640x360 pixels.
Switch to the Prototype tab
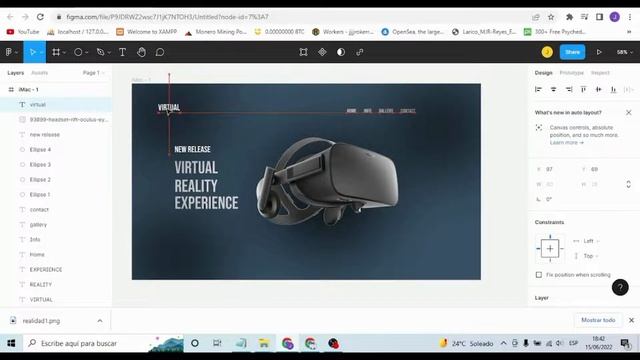click(571, 73)
